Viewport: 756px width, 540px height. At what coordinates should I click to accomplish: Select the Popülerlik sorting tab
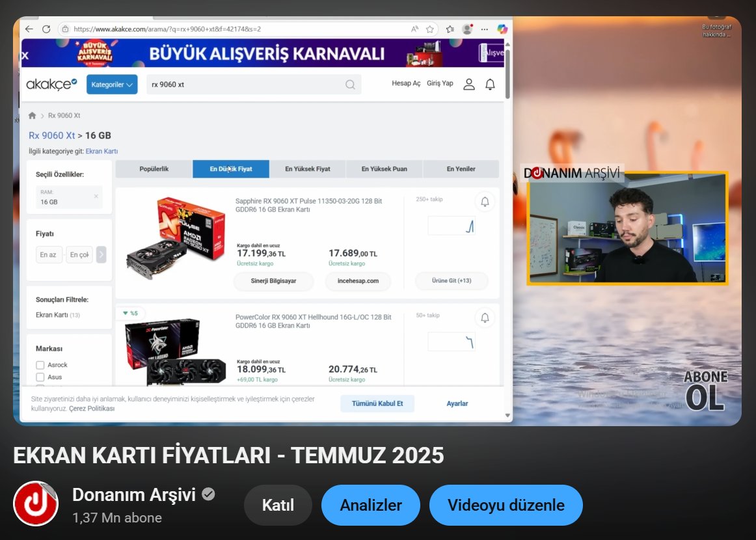154,169
